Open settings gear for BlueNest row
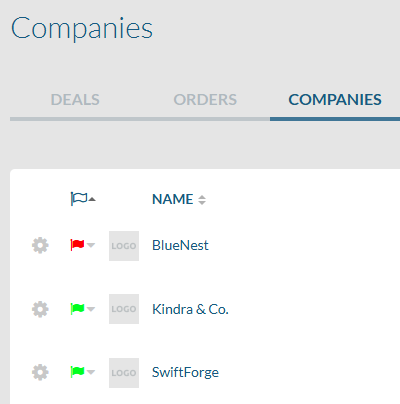400x404 pixels. click(40, 246)
